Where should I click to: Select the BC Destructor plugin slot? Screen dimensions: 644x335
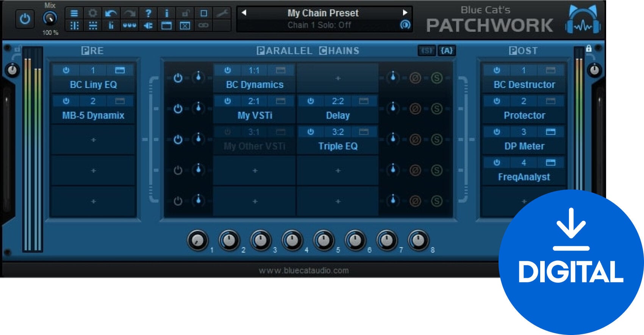[x=524, y=85]
